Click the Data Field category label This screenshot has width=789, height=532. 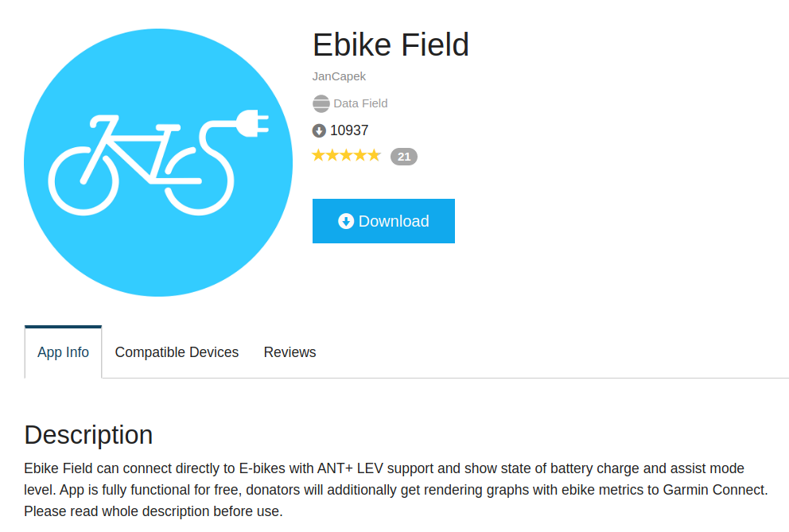tap(360, 103)
